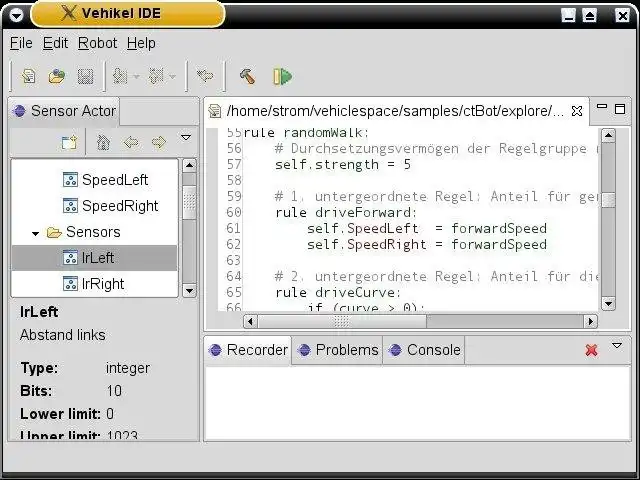Click the New file toolbar icon
The height and width of the screenshot is (480, 640).
[29, 76]
